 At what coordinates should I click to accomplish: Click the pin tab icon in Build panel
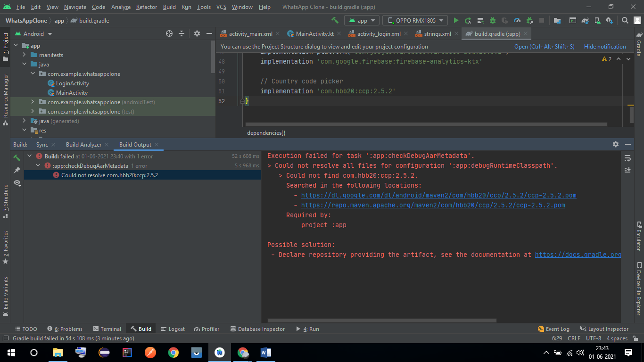pos(17,170)
